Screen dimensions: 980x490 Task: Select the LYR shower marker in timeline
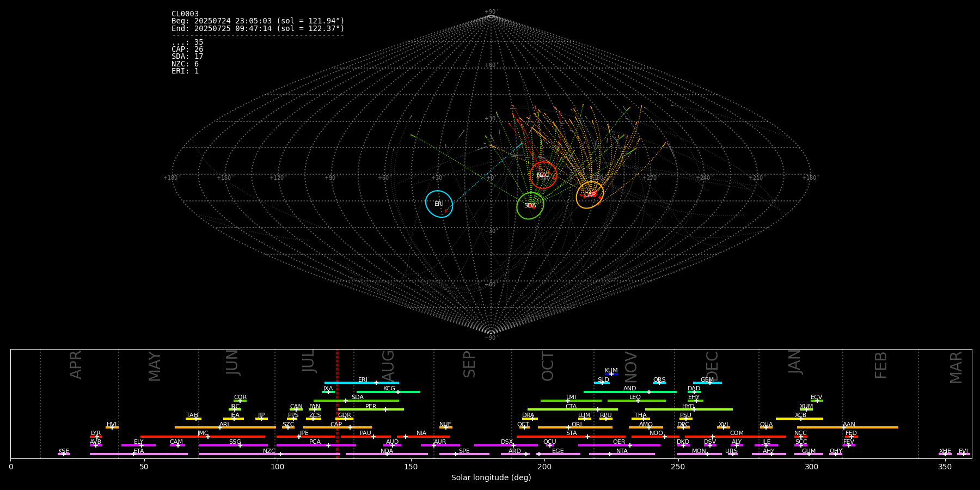click(x=96, y=436)
